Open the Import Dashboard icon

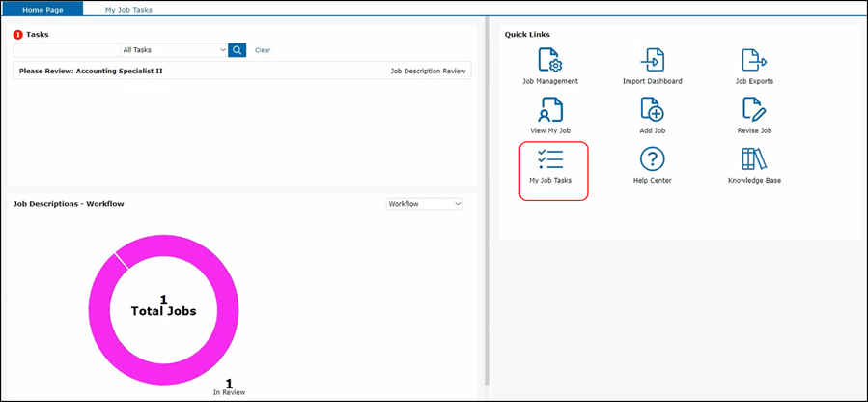653,61
